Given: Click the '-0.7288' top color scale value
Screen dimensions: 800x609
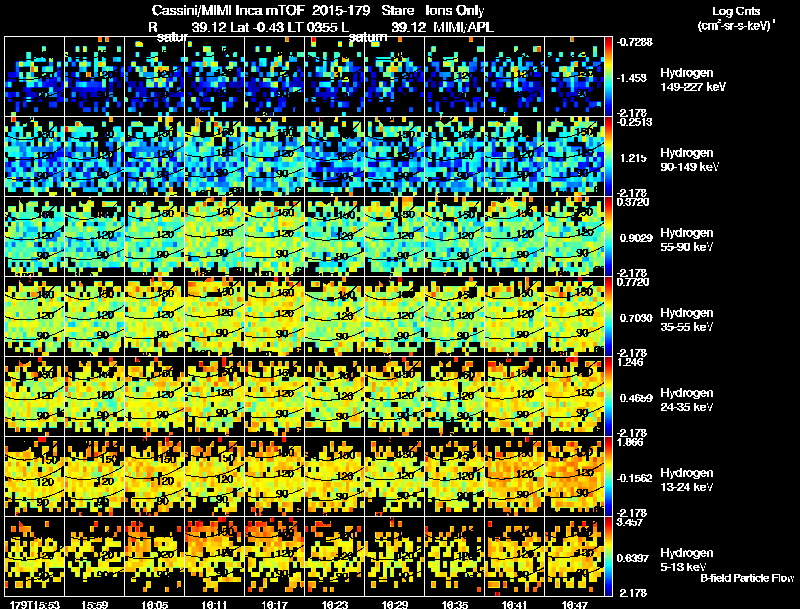Looking at the screenshot, I should (634, 42).
